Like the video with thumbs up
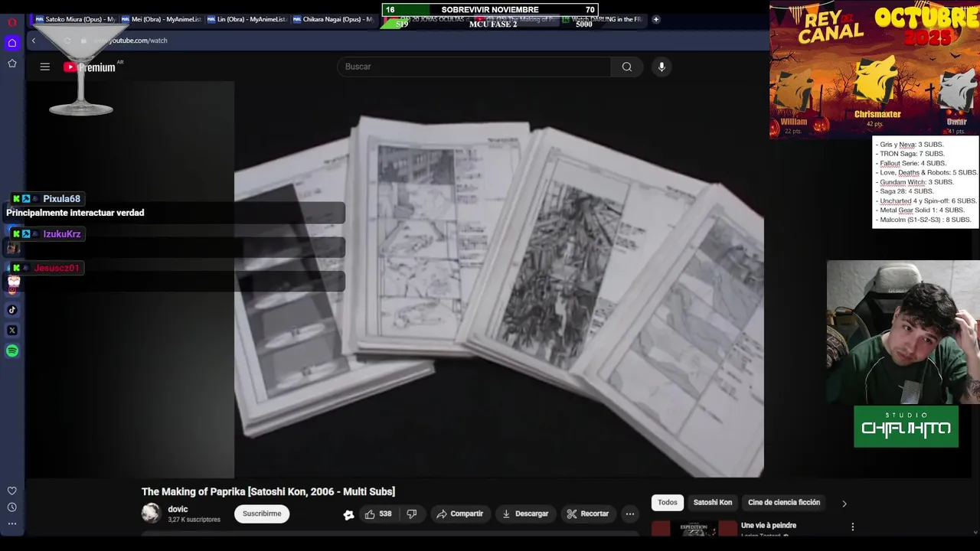This screenshot has width=980, height=551. coord(378,514)
